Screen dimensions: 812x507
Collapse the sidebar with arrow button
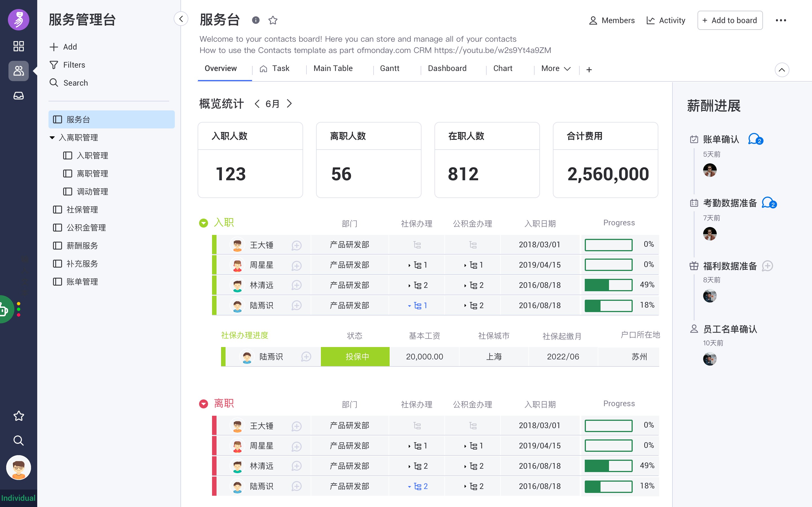pyautogui.click(x=181, y=19)
